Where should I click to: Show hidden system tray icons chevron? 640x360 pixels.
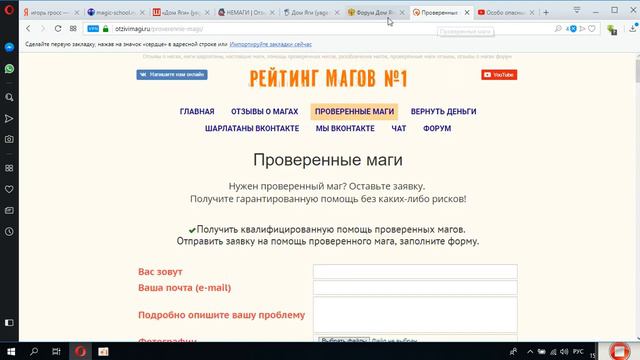530,351
